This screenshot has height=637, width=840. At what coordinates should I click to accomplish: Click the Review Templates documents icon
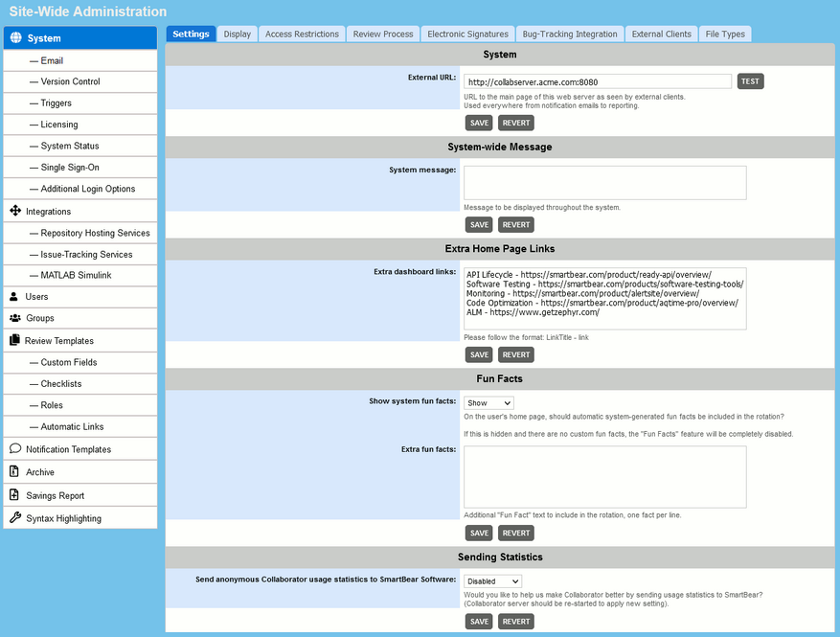pyautogui.click(x=14, y=340)
